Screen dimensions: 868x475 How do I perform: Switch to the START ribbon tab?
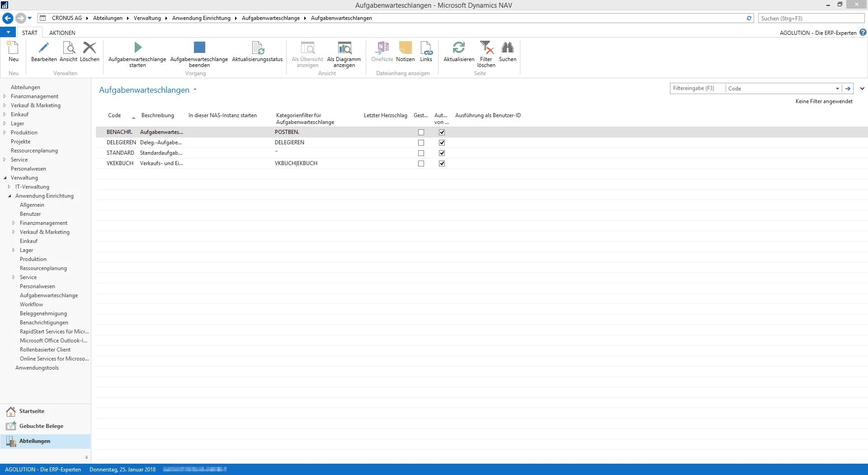point(30,33)
